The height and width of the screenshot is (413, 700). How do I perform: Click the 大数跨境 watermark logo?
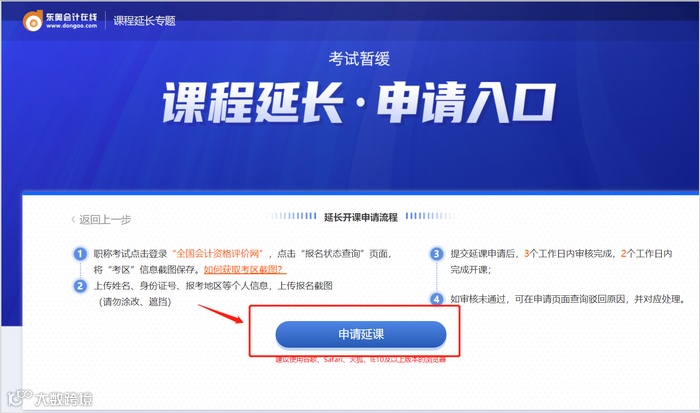tap(50, 398)
